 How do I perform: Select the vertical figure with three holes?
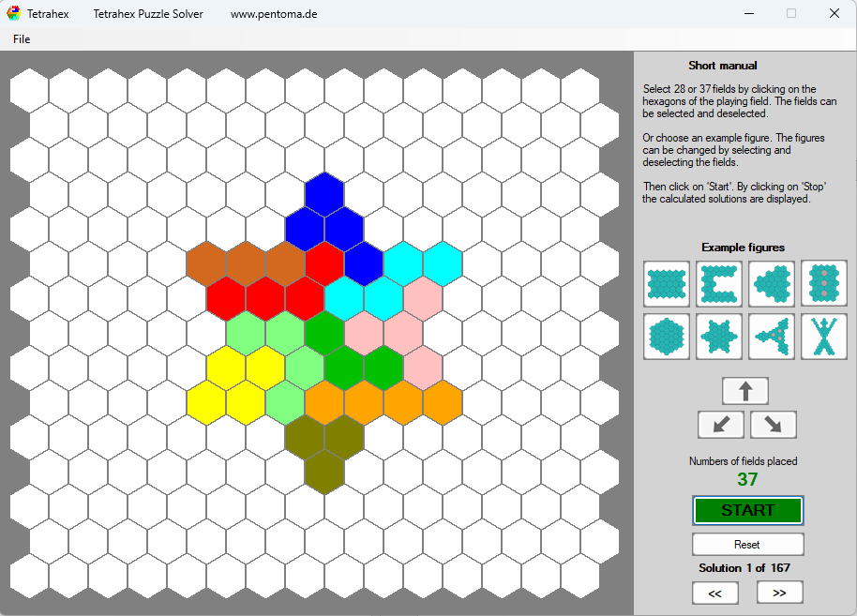[822, 284]
